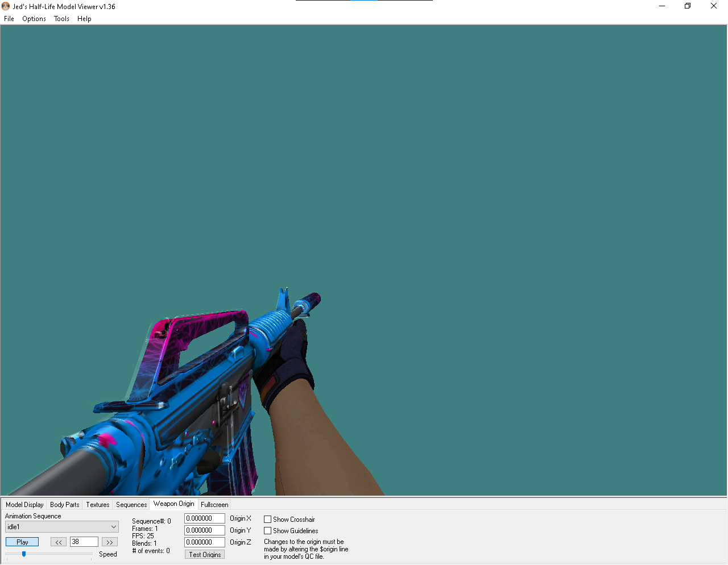The width and height of the screenshot is (728, 565).
Task: Switch to the Textures tab
Action: pyautogui.click(x=98, y=505)
